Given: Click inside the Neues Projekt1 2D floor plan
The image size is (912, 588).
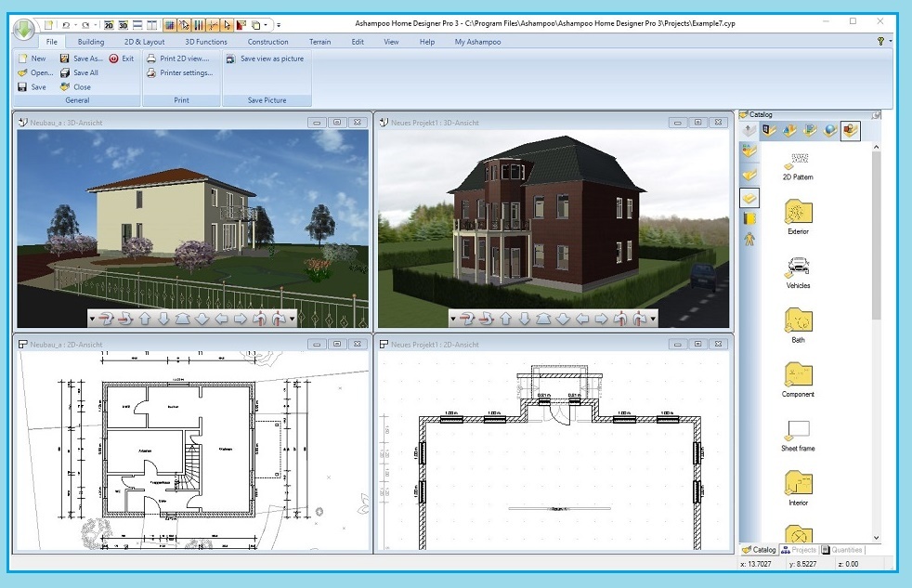Looking at the screenshot, I should [x=557, y=464].
